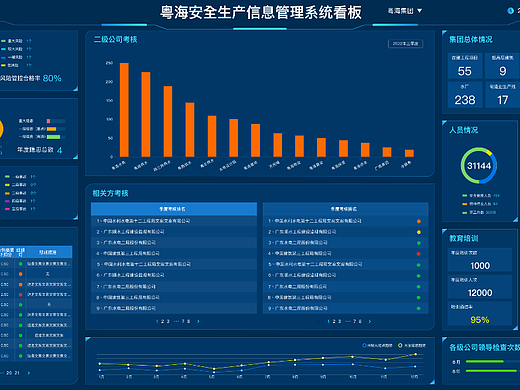Click the blue clock icon in header
Viewport: 520px width, 390px height.
click(x=510, y=11)
